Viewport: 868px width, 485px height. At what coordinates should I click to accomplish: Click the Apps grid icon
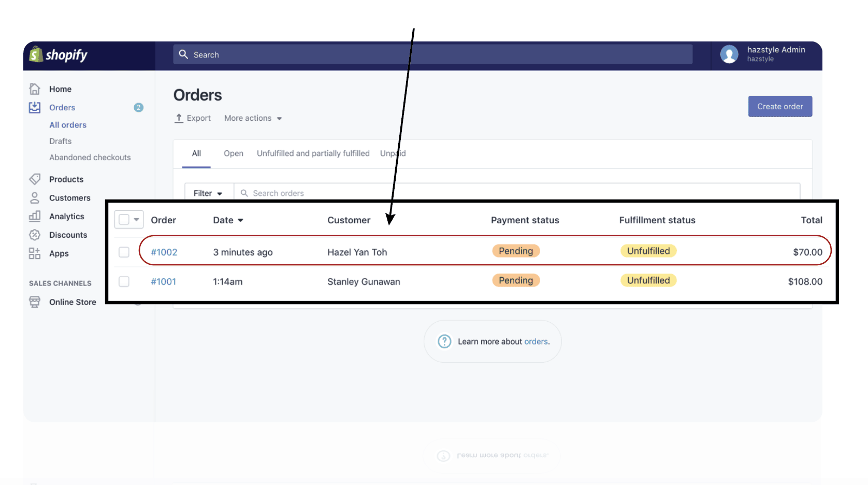click(35, 253)
